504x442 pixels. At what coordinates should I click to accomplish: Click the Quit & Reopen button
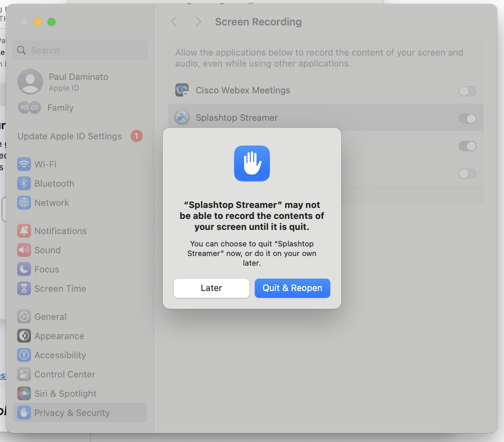[x=293, y=288]
